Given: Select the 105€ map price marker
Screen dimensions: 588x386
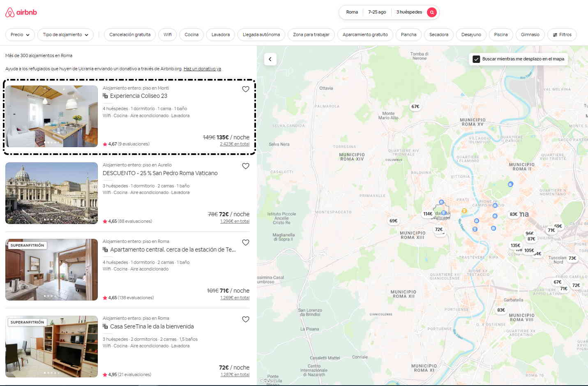Looking at the screenshot, I should tap(529, 250).
